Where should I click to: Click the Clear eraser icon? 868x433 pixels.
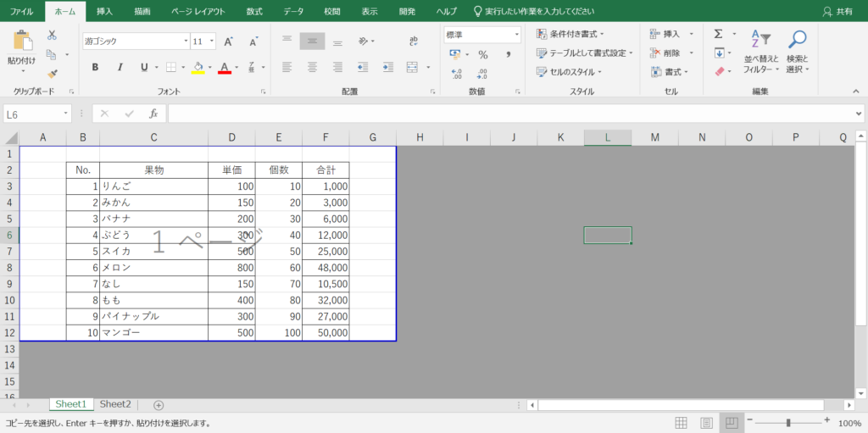pyautogui.click(x=719, y=71)
